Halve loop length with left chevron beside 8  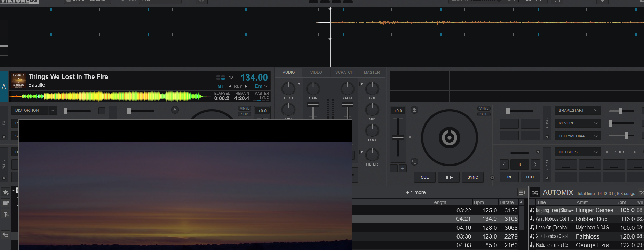(x=504, y=164)
